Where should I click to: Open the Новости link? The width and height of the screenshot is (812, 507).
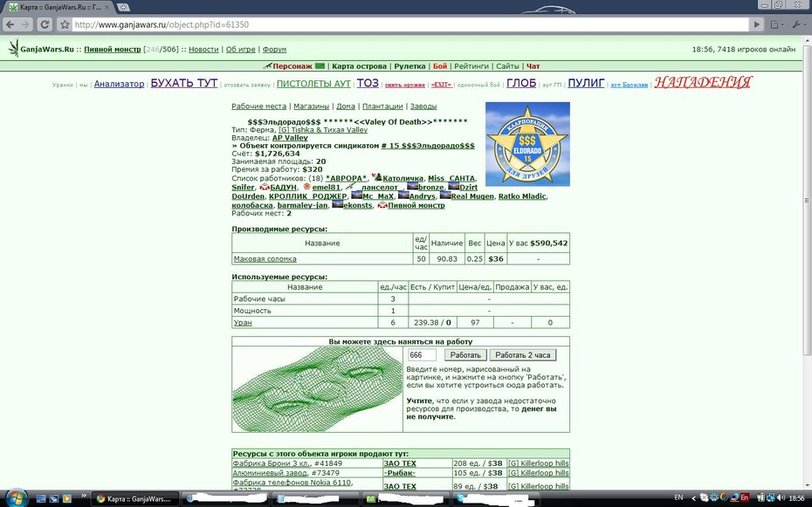coord(203,49)
